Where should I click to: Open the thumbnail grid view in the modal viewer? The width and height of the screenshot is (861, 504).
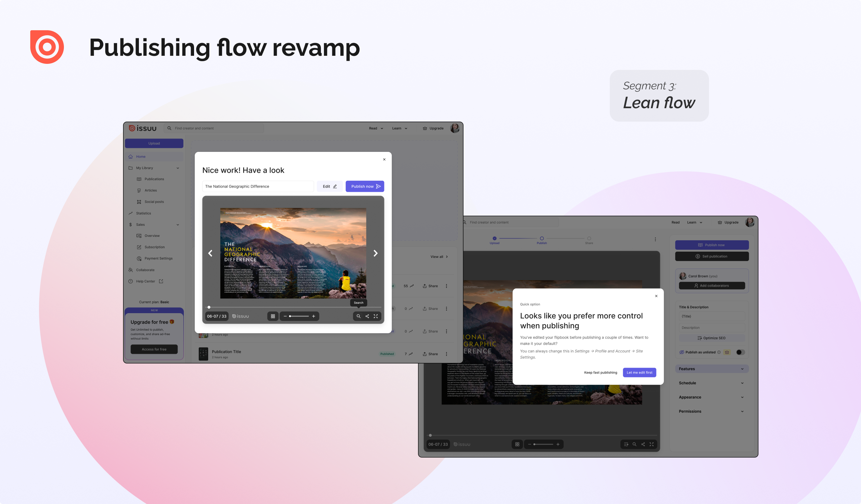pos(273,316)
